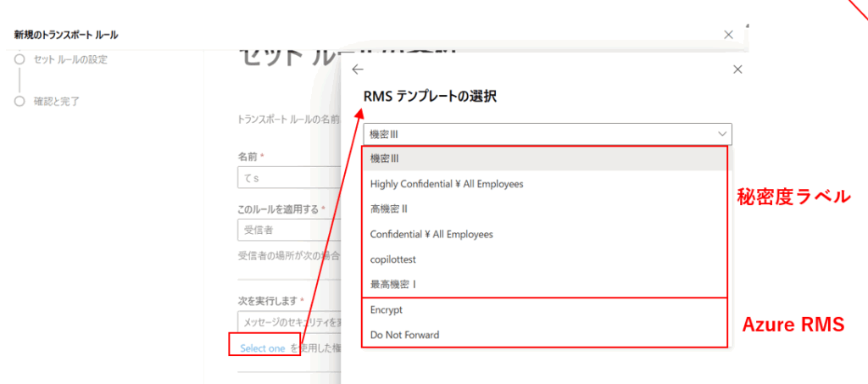Image resolution: width=868 pixels, height=384 pixels.
Task: Close the RMS テンプレートの選択 panel
Action: click(x=737, y=70)
